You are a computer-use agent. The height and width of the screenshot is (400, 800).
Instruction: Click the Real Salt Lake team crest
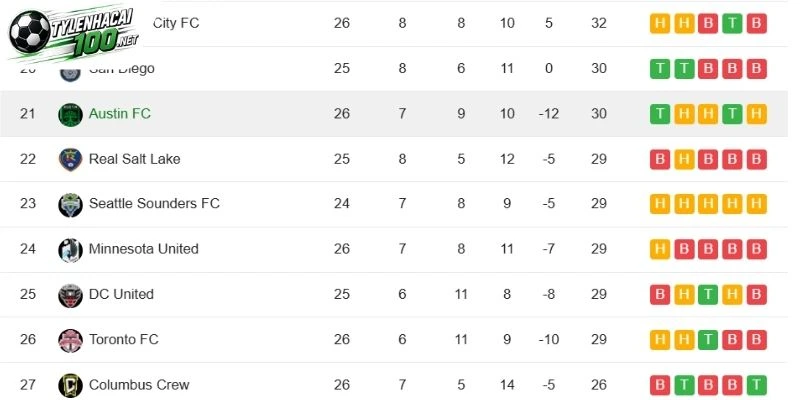[x=70, y=160]
